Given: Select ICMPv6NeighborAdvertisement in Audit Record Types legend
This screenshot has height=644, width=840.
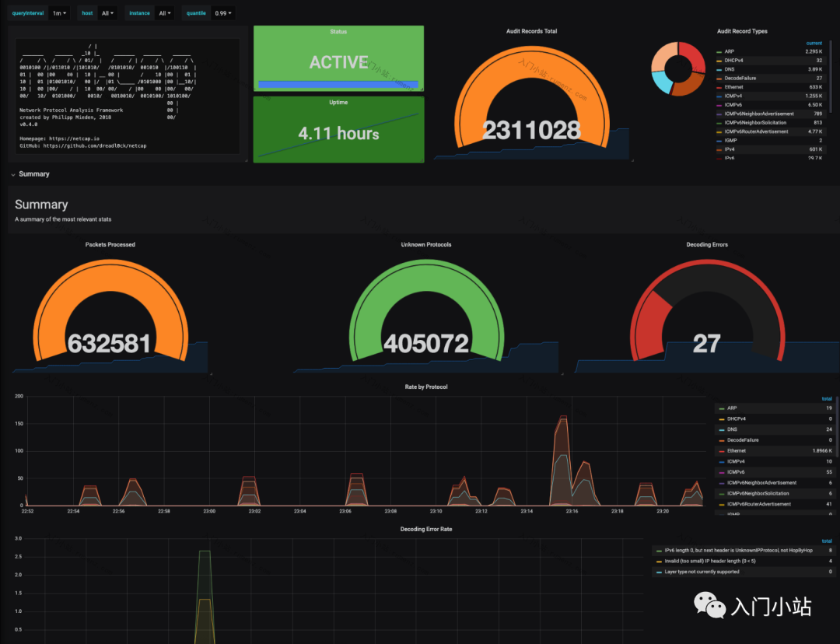Looking at the screenshot, I should click(758, 114).
